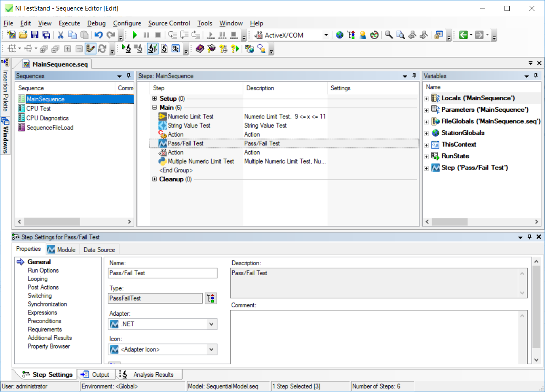Collapse the Main (6) step group
Viewport: 545px width, 392px height.
(x=154, y=107)
